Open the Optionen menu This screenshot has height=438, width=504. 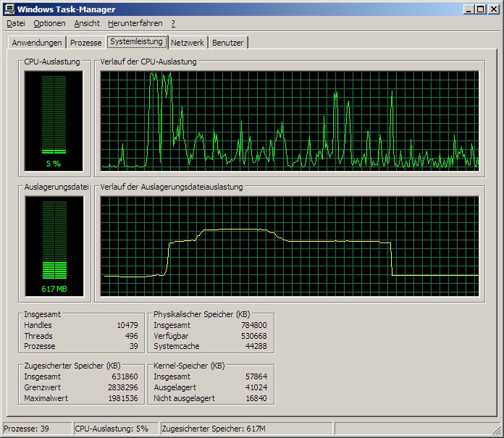(x=49, y=23)
